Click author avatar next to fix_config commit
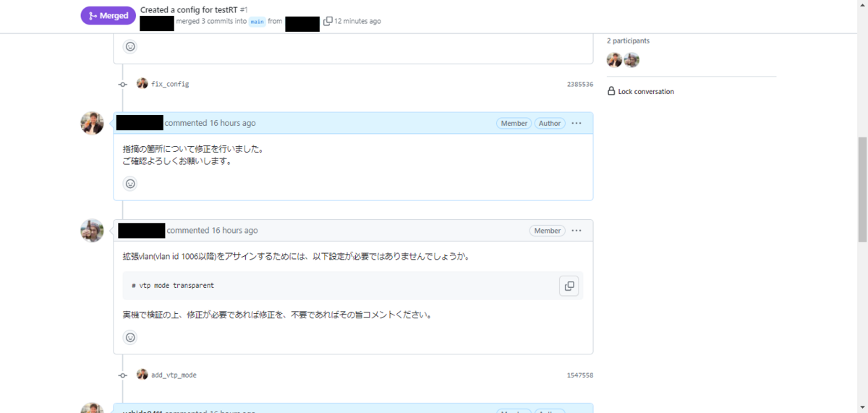This screenshot has width=868, height=413. click(x=142, y=83)
